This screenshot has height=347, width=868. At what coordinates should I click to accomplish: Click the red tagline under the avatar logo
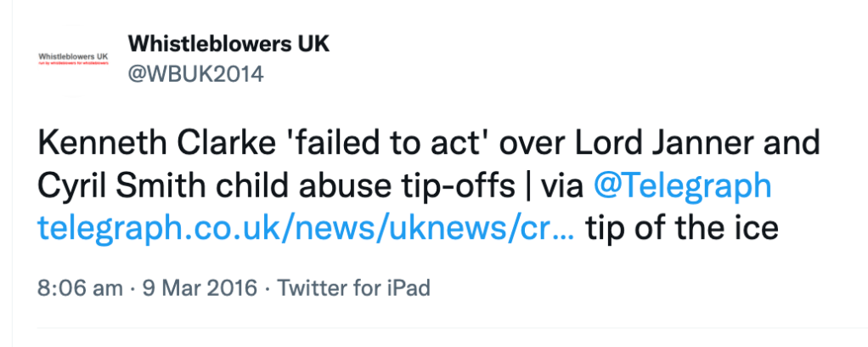point(71,63)
